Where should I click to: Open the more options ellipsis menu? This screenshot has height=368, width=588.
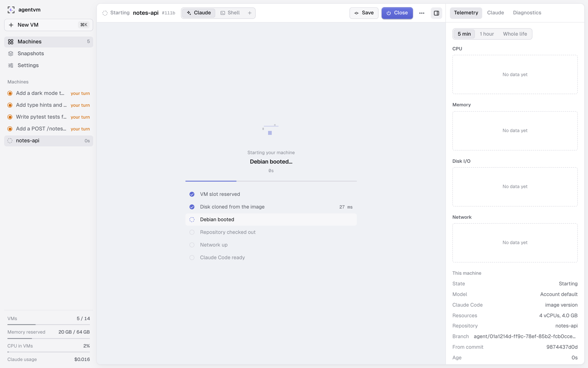tap(422, 13)
